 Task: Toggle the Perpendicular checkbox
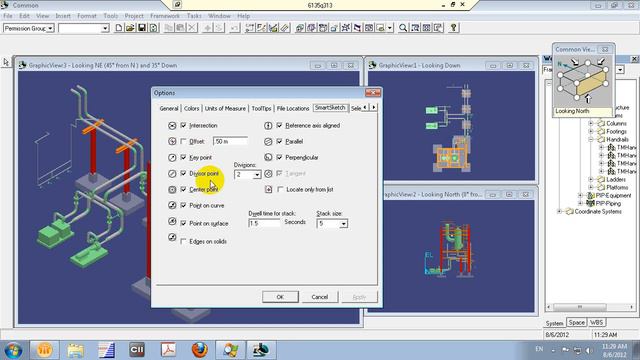pyautogui.click(x=280, y=157)
